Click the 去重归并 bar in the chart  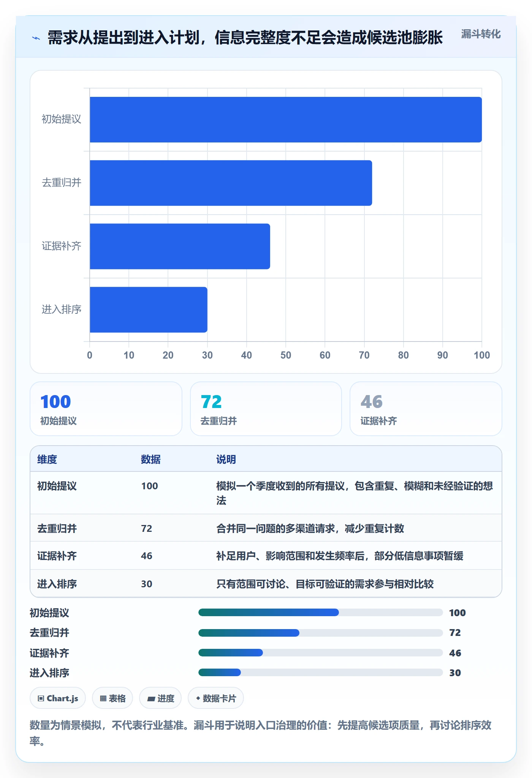pyautogui.click(x=231, y=183)
